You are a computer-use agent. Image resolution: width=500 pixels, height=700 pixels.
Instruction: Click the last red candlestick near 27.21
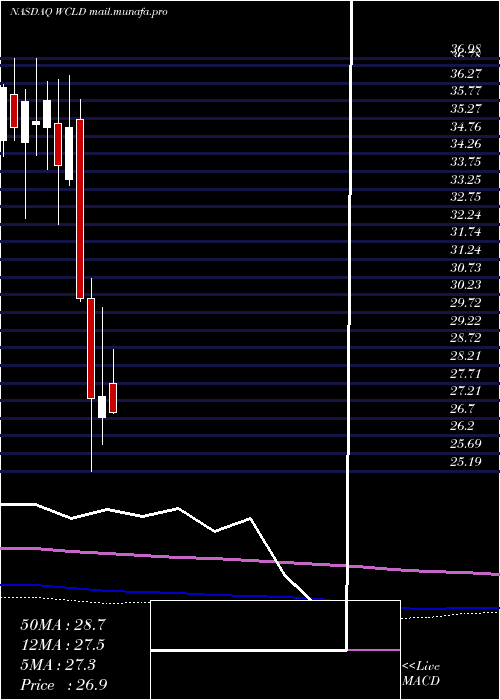click(x=113, y=398)
